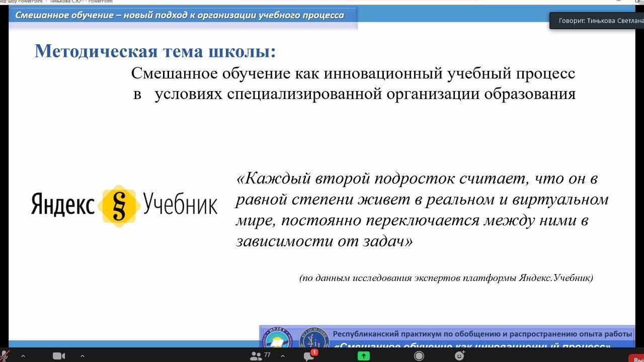Click the dark blue round emblem in footer

click(314, 338)
